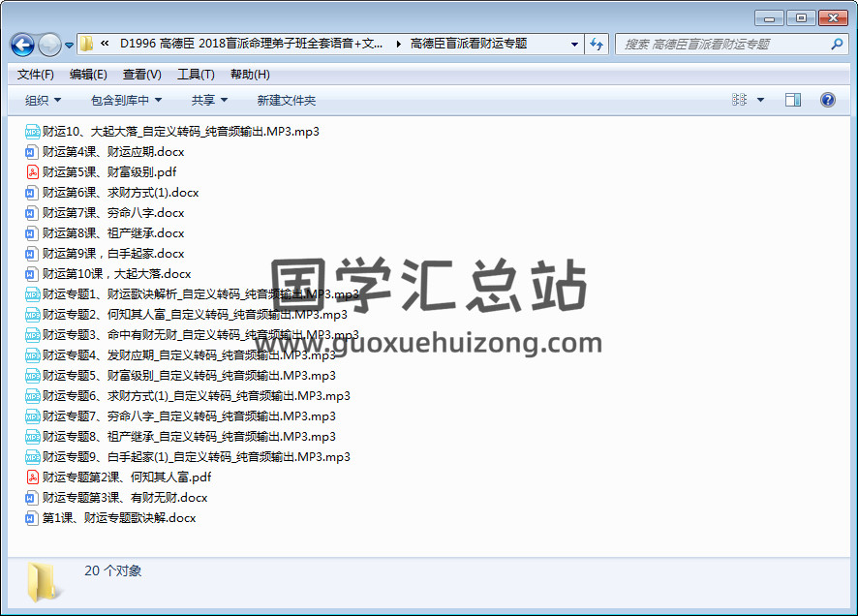Expand the 包含到库中 dropdown

tap(127, 100)
